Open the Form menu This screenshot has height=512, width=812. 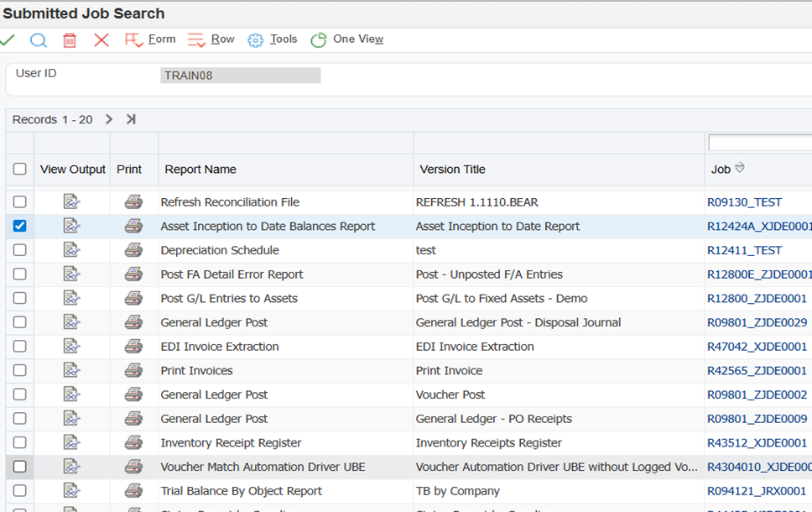point(151,40)
